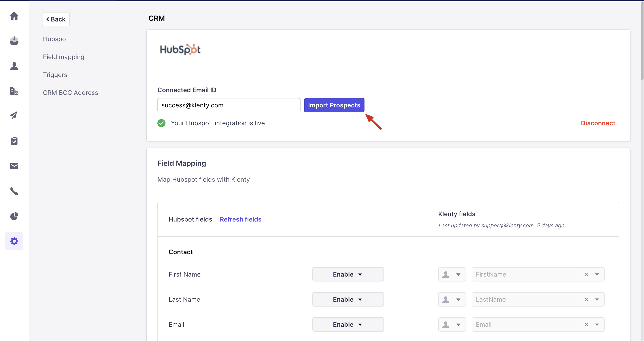This screenshot has width=644, height=341.
Task: Open person-type selector for Email row
Action: pyautogui.click(x=452, y=324)
